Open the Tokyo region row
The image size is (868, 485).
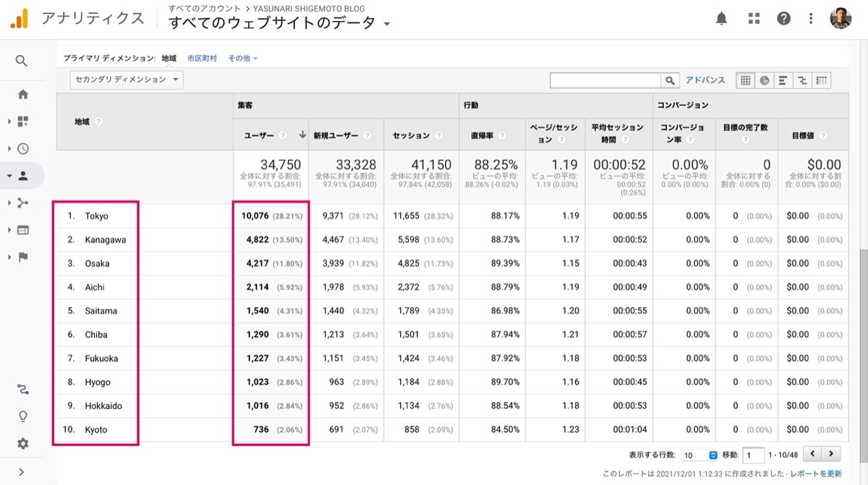[x=97, y=216]
